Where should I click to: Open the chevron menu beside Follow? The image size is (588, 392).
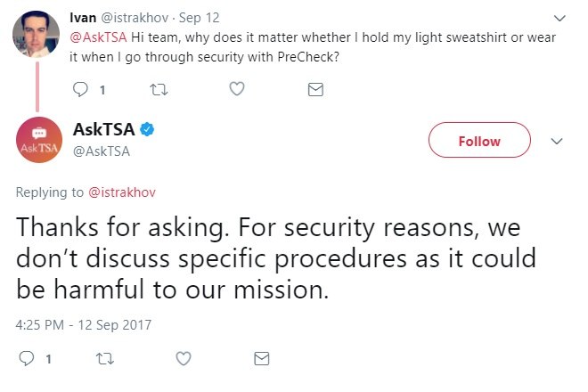558,142
